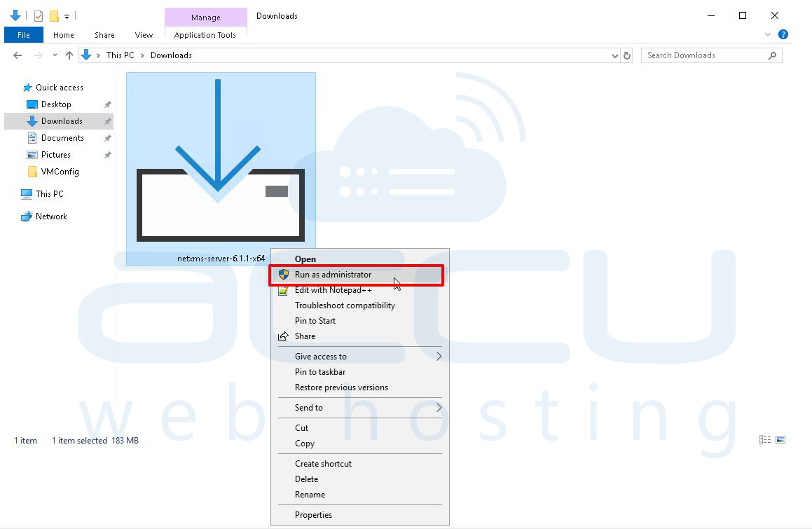This screenshot has height=529, width=812.
Task: Select Quick access in navigation pane
Action: coord(60,88)
